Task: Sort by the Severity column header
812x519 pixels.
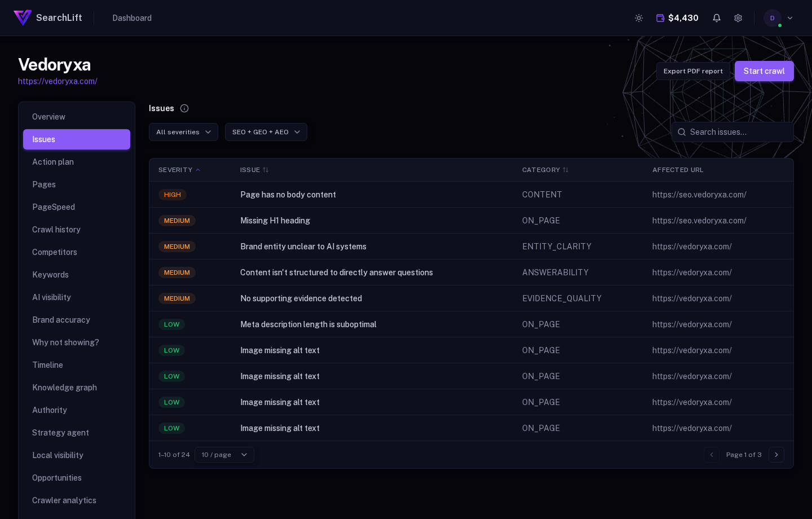Action: pyautogui.click(x=179, y=170)
